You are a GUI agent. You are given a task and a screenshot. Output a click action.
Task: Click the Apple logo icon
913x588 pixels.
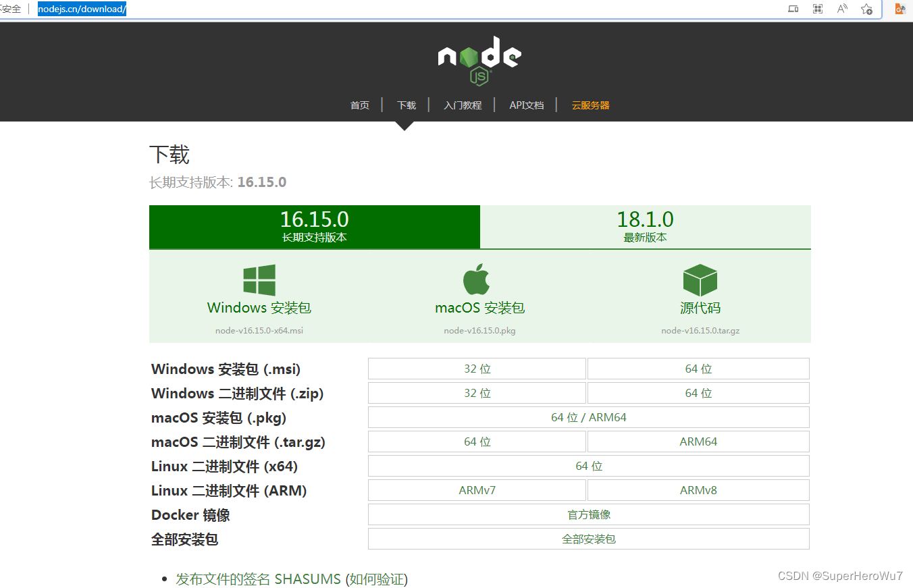(x=477, y=279)
